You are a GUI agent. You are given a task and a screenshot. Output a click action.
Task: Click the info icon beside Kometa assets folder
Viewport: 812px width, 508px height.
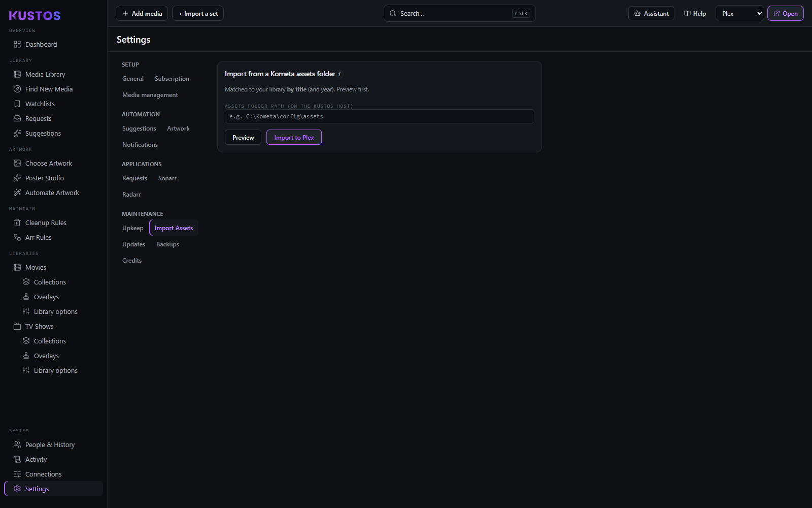(x=340, y=74)
